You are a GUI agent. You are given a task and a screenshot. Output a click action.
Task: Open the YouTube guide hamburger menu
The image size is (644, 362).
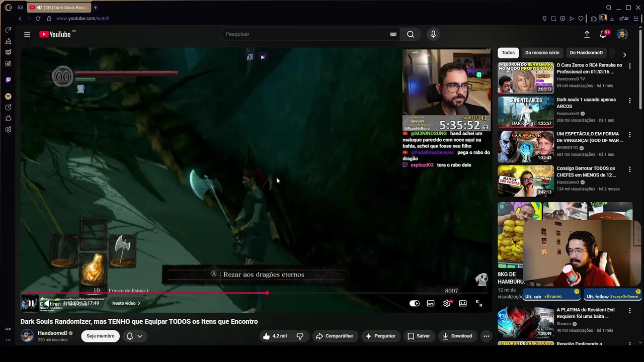click(x=27, y=34)
